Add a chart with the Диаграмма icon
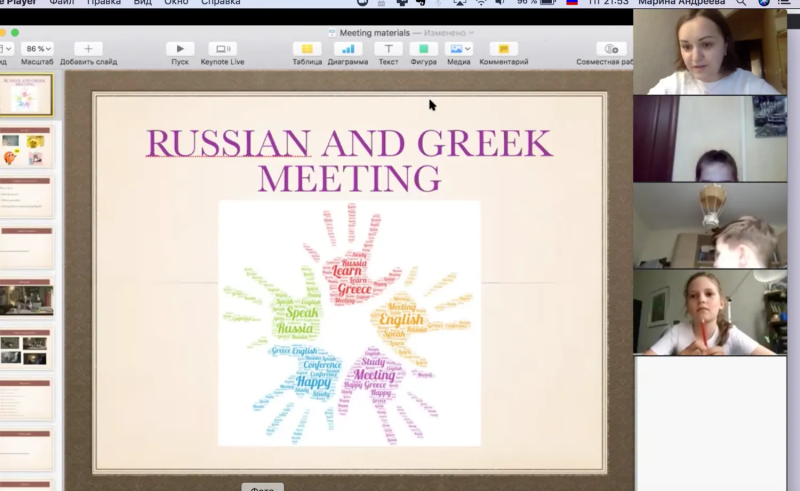This screenshot has width=800, height=491. 348,49
